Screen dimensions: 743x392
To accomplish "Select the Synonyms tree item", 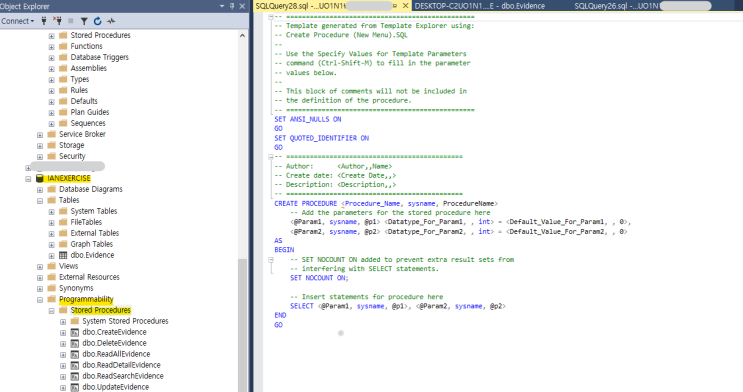I will (x=76, y=288).
